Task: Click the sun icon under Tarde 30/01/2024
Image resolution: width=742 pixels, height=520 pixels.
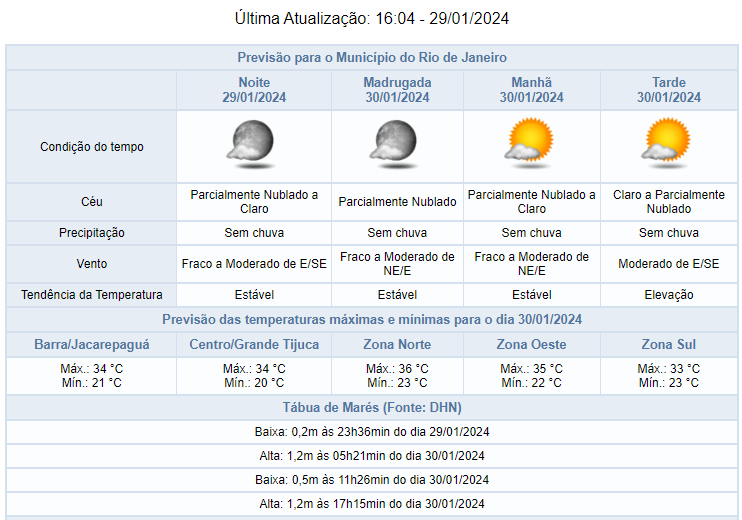Action: (666, 143)
